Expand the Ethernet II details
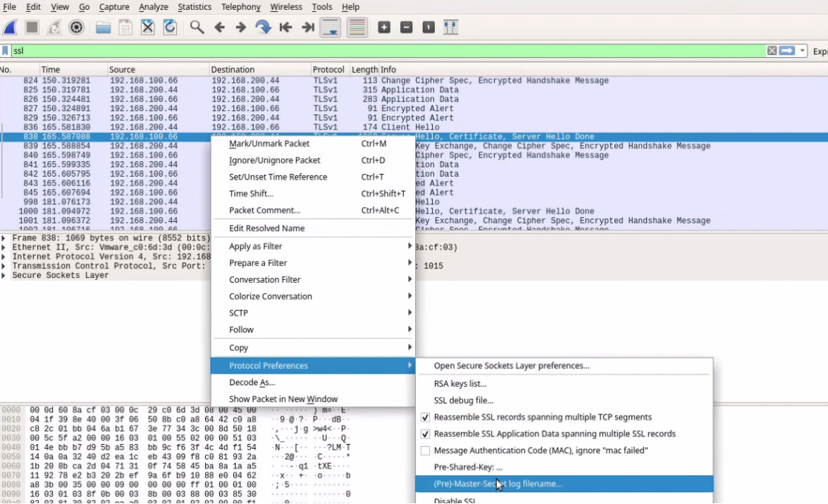 click(4, 247)
